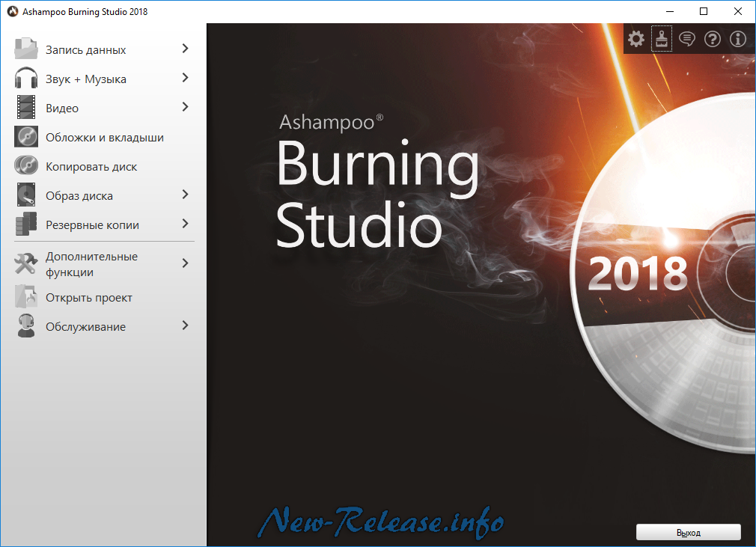Click the stacked drives icon for Резервные копии

tap(26, 224)
